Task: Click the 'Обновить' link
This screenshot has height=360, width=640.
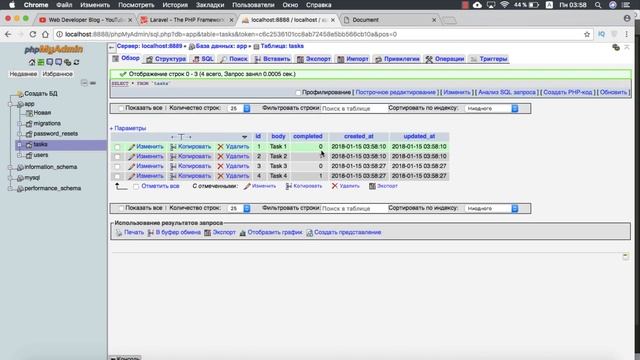Action: pos(613,93)
